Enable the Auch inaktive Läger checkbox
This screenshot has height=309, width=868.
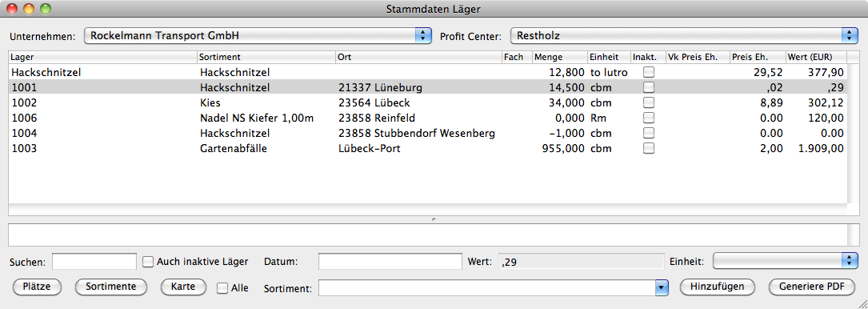[148, 262]
